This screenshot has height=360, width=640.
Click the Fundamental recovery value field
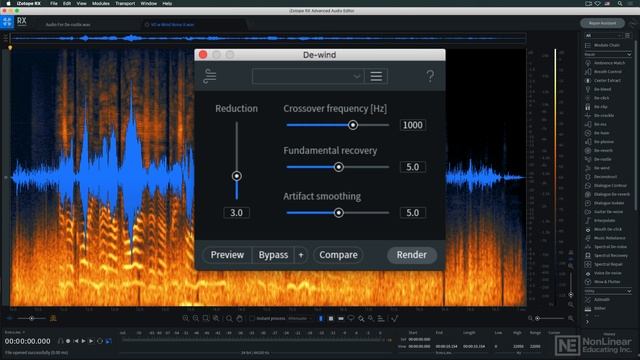(x=413, y=167)
